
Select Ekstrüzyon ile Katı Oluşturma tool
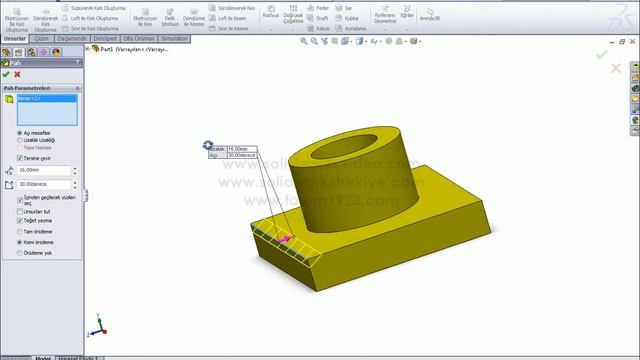point(17,20)
